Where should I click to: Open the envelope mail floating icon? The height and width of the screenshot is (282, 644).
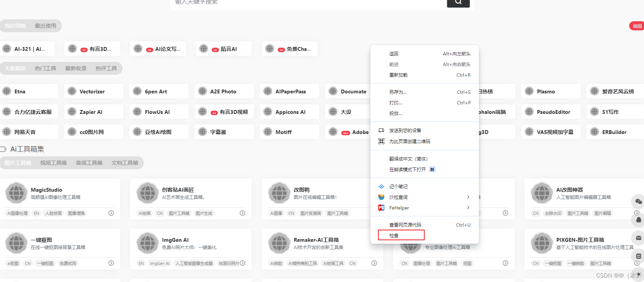click(639, 238)
